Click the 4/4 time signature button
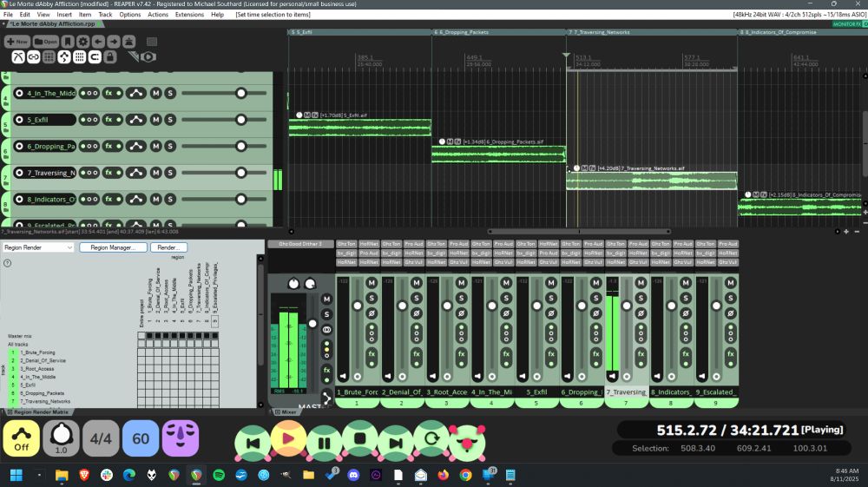This screenshot has height=487, width=868. tap(101, 438)
